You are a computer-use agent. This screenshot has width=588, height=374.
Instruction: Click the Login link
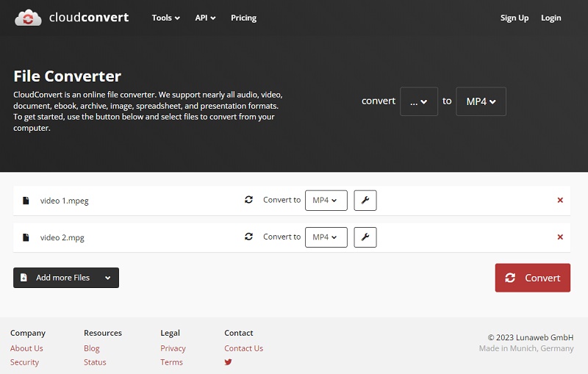click(551, 18)
